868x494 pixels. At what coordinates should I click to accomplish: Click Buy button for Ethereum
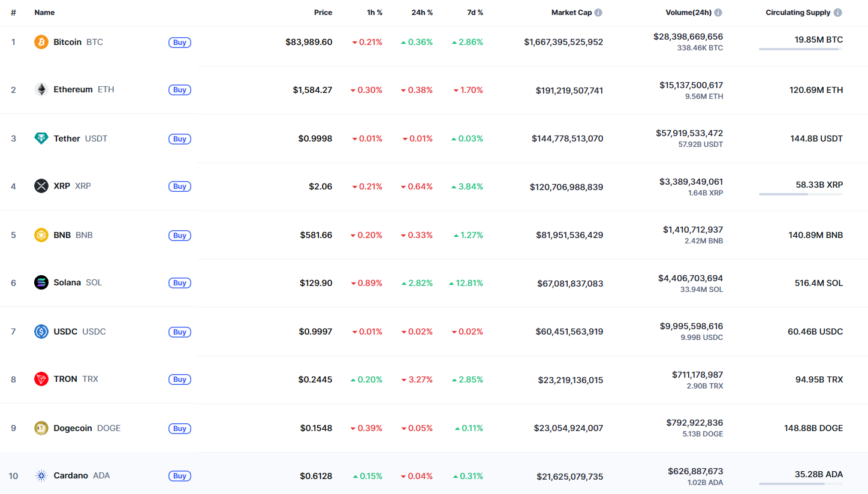[180, 90]
